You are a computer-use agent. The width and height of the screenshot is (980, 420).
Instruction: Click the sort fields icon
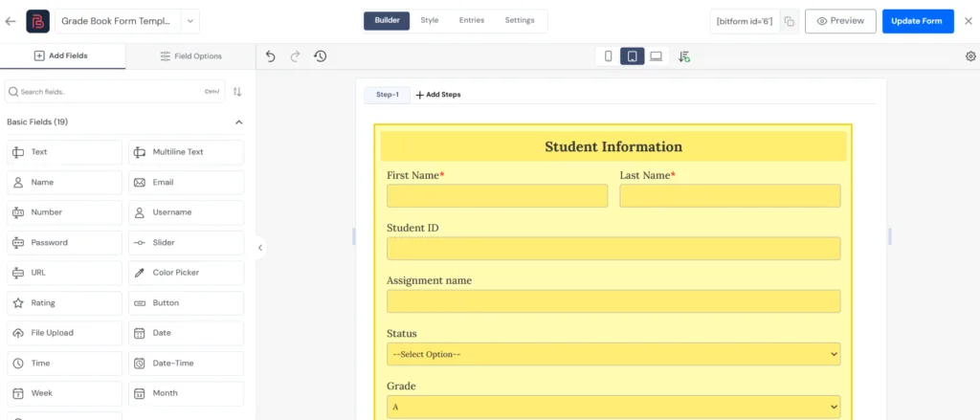(x=237, y=92)
